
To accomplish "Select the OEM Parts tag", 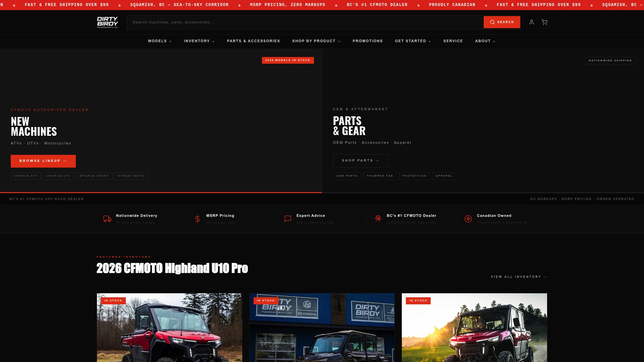I will (x=347, y=176).
